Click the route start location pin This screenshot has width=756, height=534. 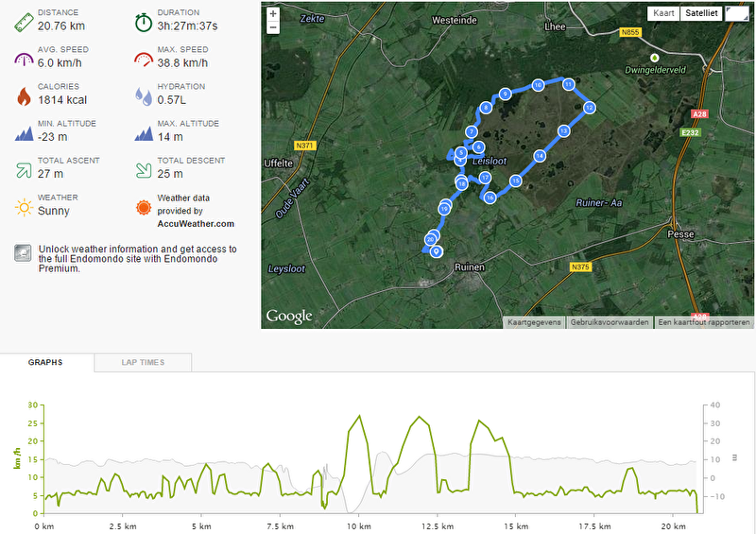[x=437, y=251]
